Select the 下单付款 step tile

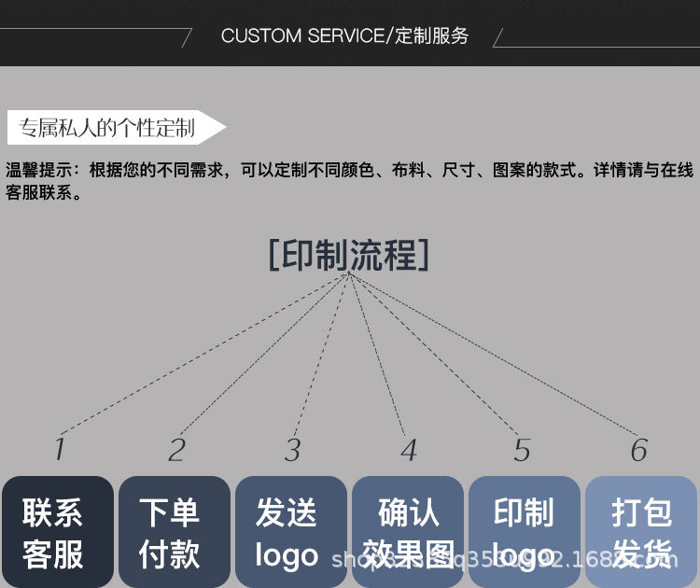point(175,532)
